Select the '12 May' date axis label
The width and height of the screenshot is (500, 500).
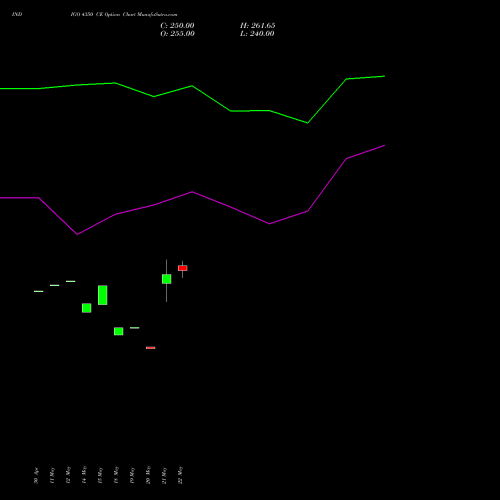[x=68, y=475]
